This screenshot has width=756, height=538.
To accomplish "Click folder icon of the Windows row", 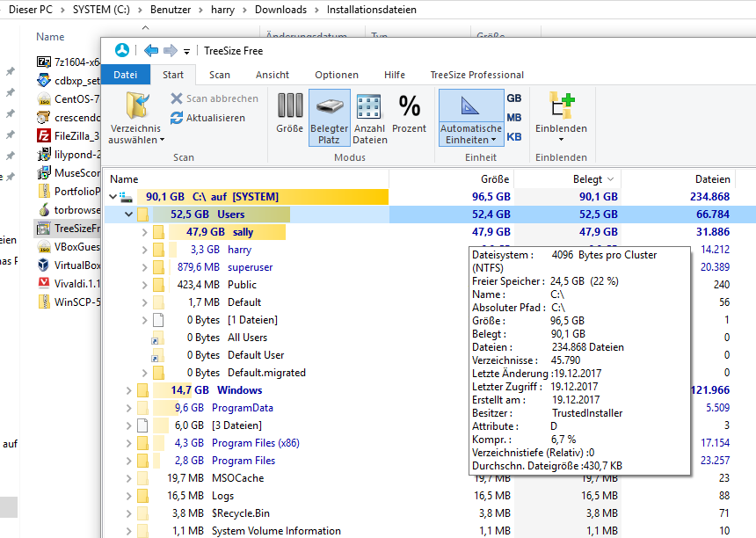I will [142, 390].
